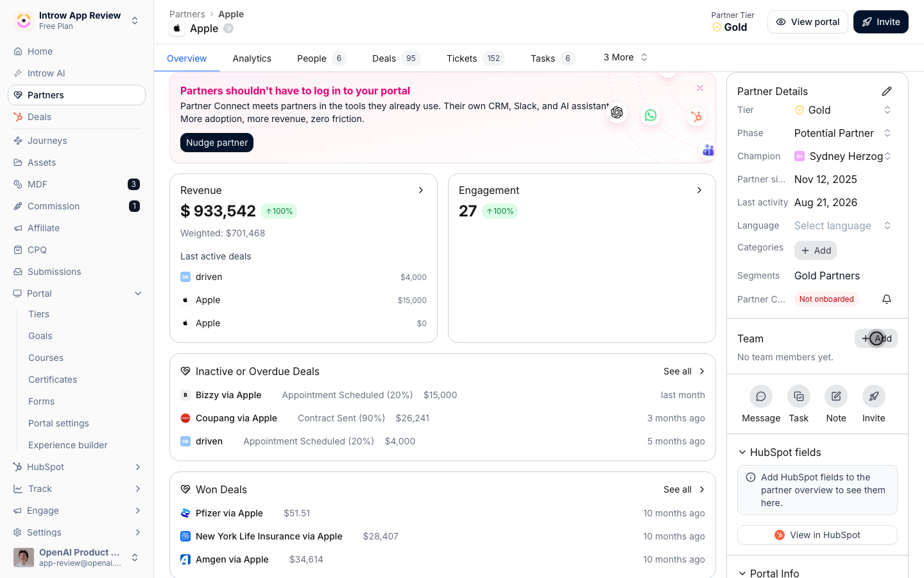The height and width of the screenshot is (578, 924).
Task: Collapse the Portal section in sidebar
Action: coord(138,293)
